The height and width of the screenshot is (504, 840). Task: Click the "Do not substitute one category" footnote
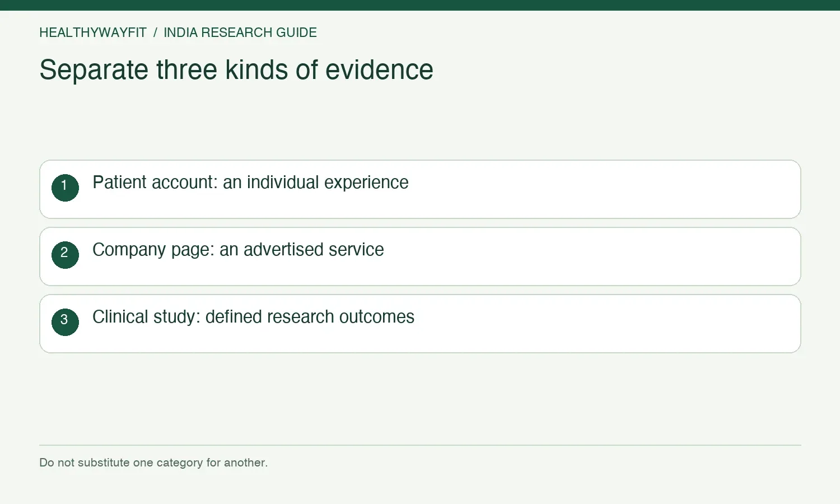coord(153,463)
